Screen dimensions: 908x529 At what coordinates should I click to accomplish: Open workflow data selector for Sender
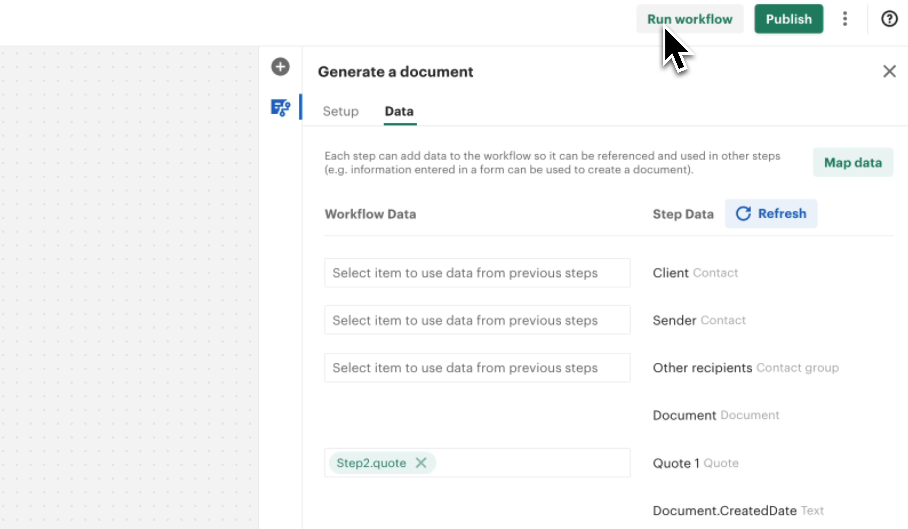click(477, 320)
